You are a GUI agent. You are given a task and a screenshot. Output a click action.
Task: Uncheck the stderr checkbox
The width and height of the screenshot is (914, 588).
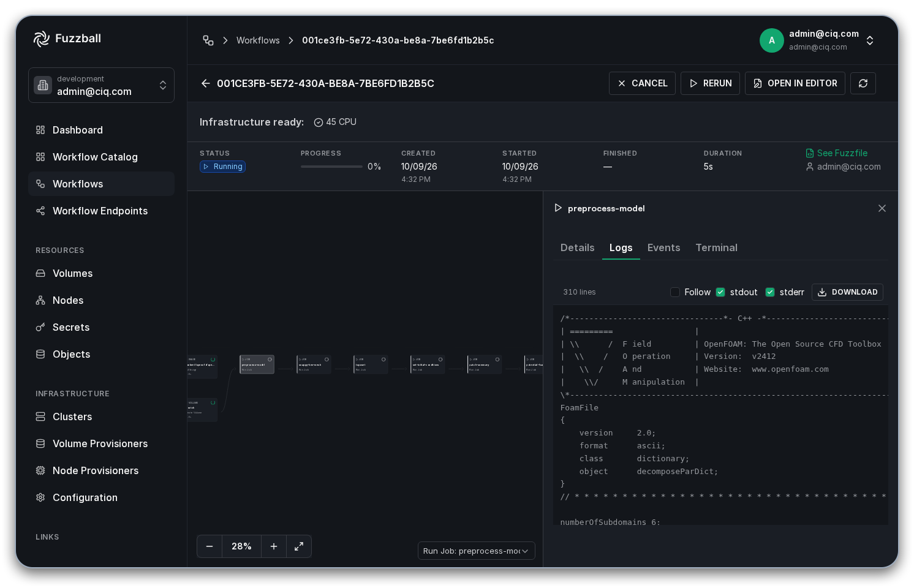click(x=770, y=292)
